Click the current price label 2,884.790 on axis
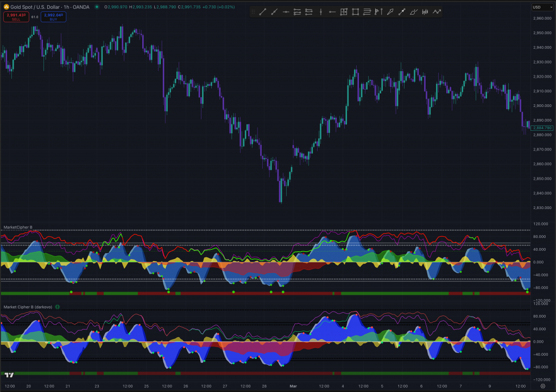This screenshot has width=556, height=392. (x=542, y=128)
